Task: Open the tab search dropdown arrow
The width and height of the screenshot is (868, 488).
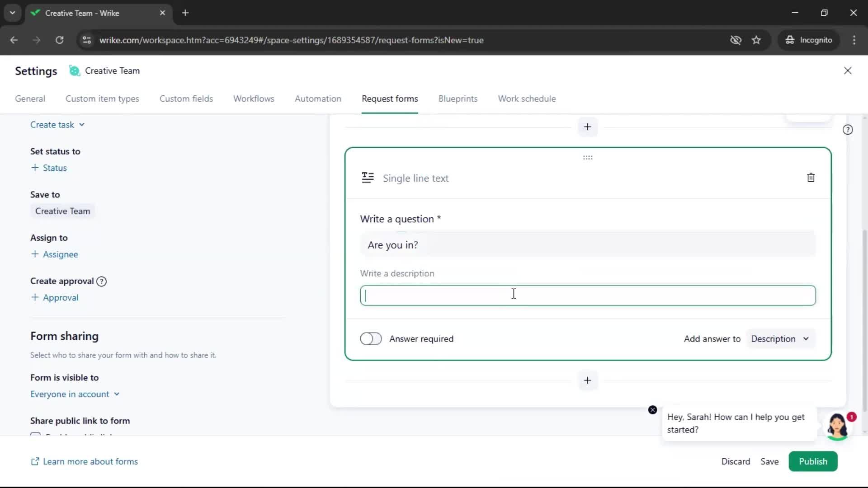Action: click(x=13, y=13)
